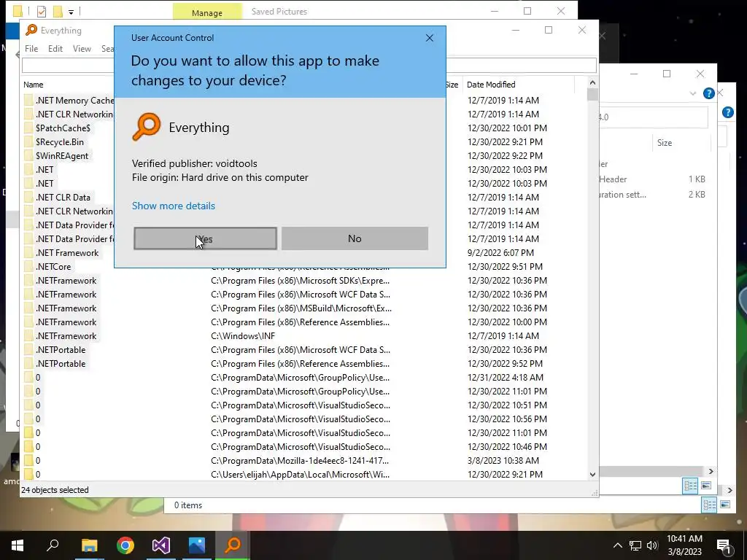Viewport: 747px width, 560px height.
Task: Click the folder icon next to $WinREAgent
Action: 28,156
